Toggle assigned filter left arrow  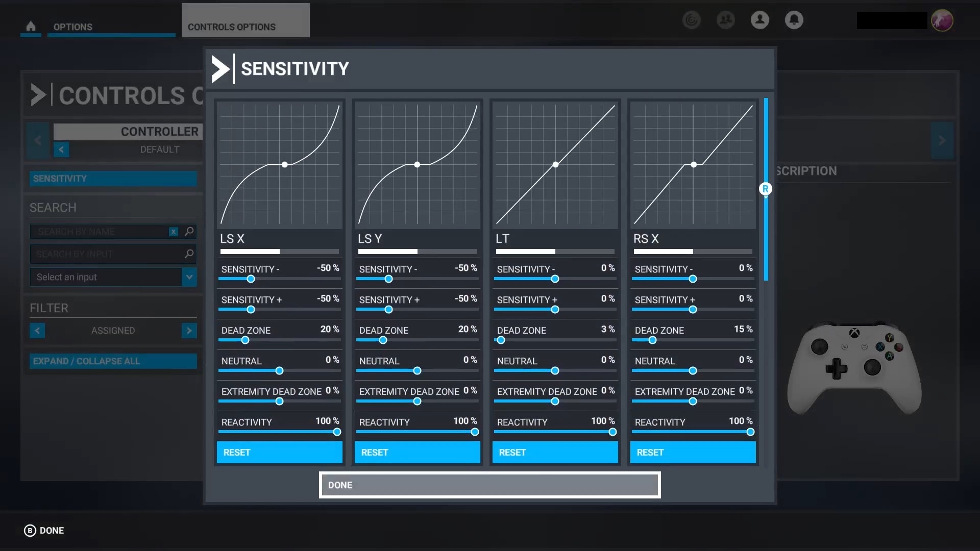tap(36, 330)
